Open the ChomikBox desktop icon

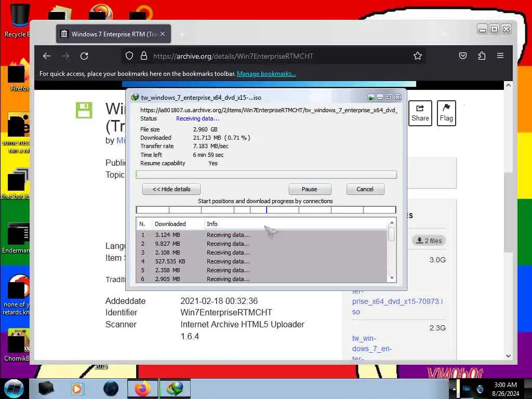[x=17, y=345]
